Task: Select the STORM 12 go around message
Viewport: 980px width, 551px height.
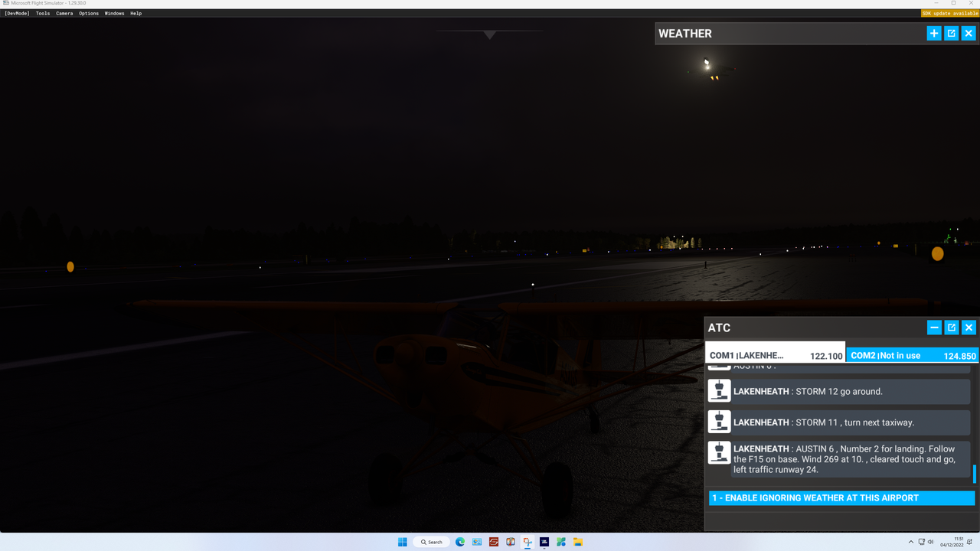Action: tap(851, 391)
